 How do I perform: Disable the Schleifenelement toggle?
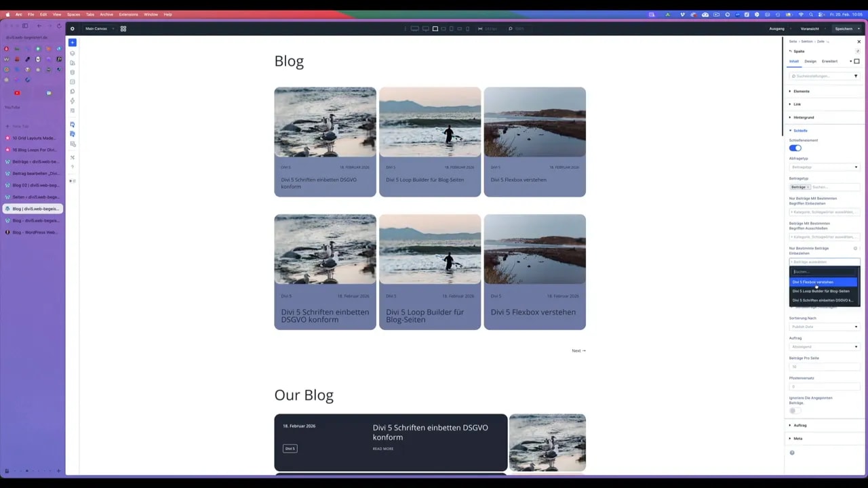pyautogui.click(x=795, y=148)
